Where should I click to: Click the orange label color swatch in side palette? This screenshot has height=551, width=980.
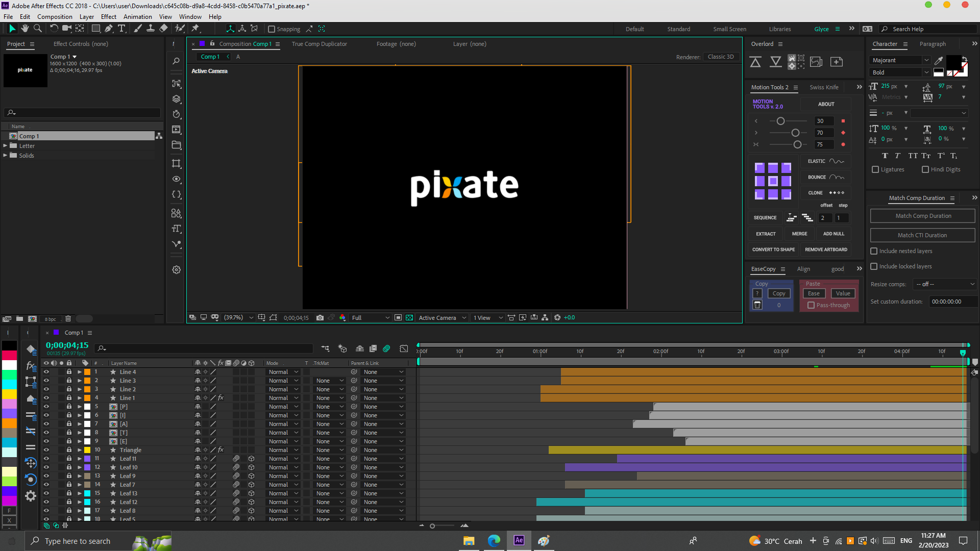[x=9, y=423]
